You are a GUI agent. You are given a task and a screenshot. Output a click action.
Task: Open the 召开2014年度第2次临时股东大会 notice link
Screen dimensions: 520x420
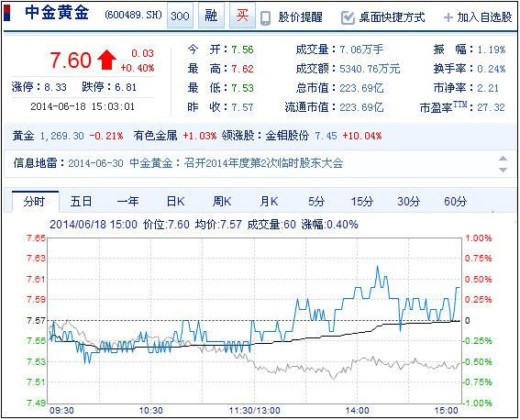click(x=263, y=163)
